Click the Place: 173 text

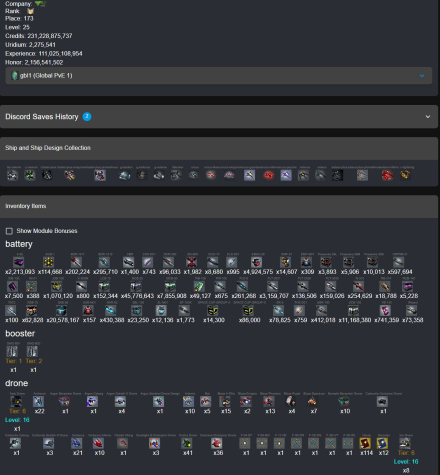coord(19,19)
